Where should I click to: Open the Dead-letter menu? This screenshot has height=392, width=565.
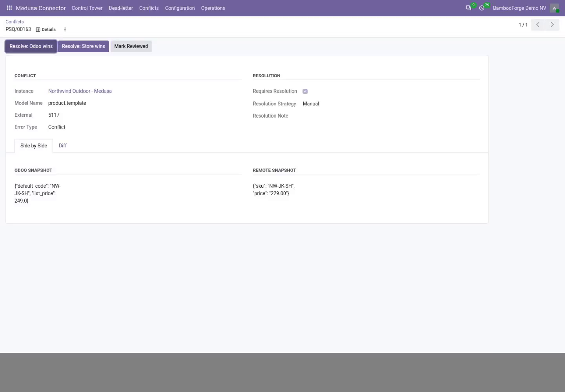(x=121, y=8)
